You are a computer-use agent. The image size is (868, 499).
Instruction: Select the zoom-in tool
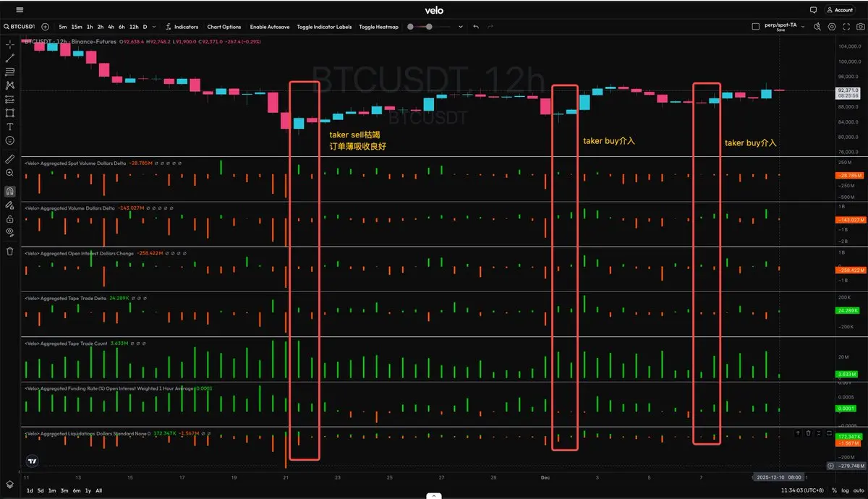pyautogui.click(x=10, y=173)
